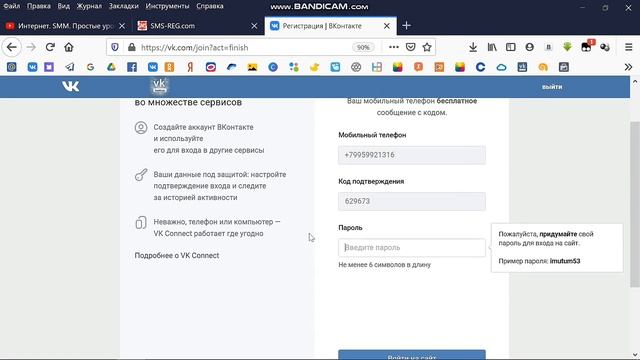Open the picture icon bookmark
This screenshot has height=360, width=640.
point(252,67)
